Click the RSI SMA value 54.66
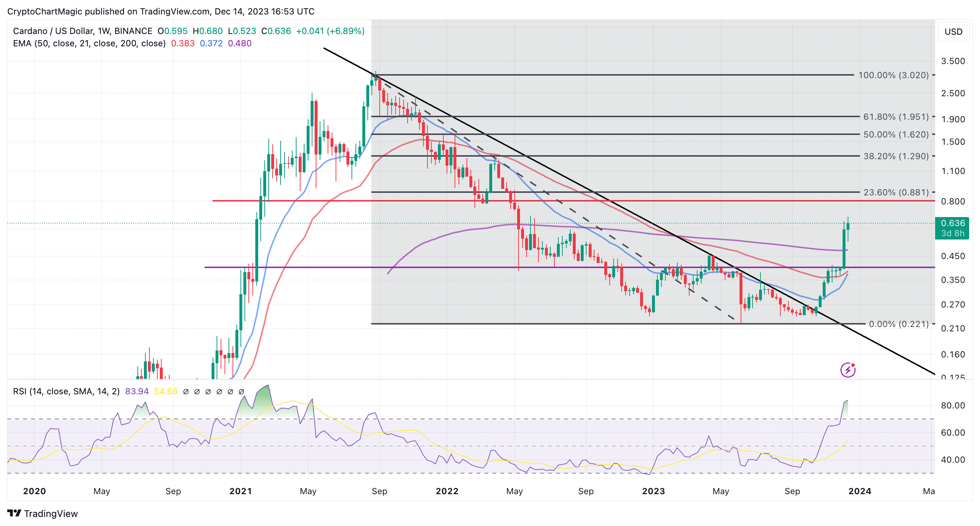The width and height of the screenshot is (980, 526). pyautogui.click(x=166, y=391)
